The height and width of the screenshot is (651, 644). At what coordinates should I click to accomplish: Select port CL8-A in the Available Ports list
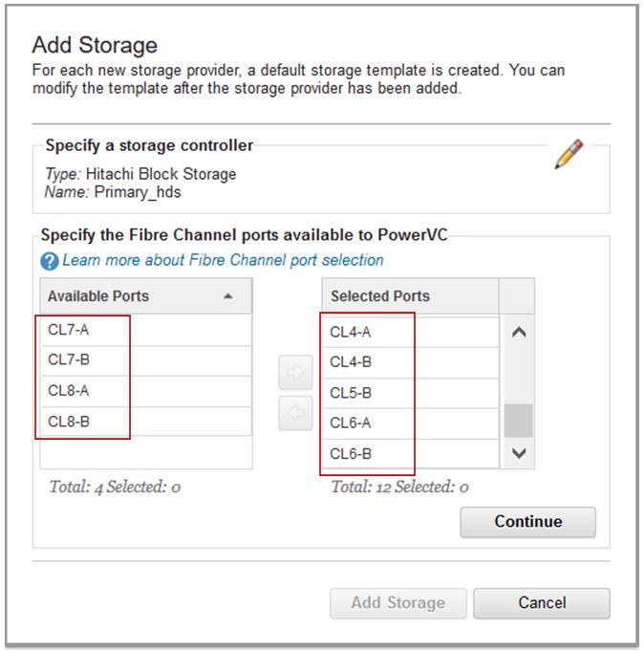[x=146, y=392]
